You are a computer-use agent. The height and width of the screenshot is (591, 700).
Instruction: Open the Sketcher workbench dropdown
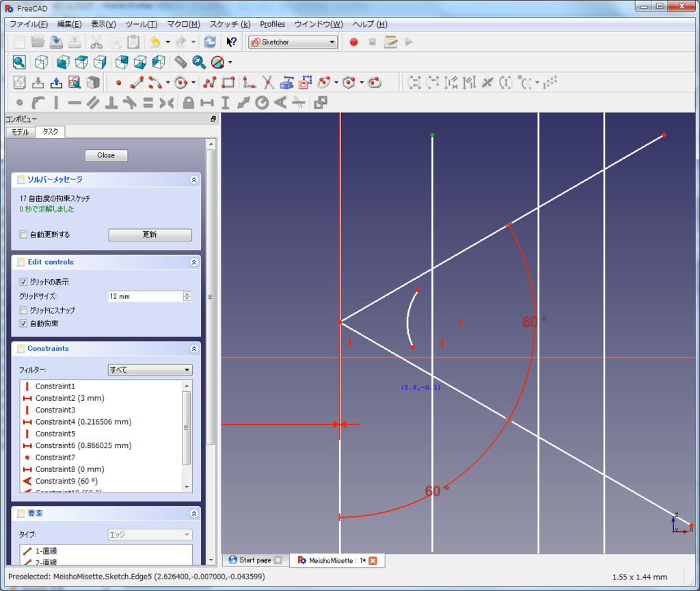293,42
